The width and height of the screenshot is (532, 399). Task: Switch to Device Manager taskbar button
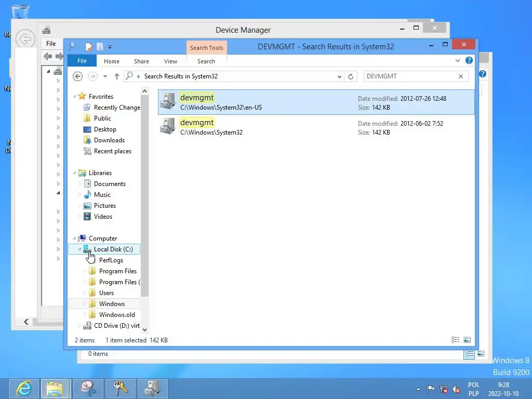pos(152,389)
